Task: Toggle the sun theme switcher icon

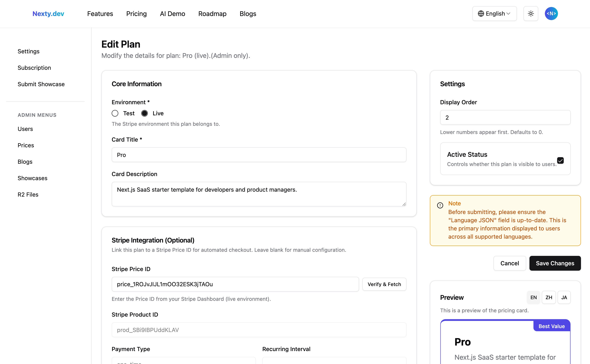Action: pos(530,14)
